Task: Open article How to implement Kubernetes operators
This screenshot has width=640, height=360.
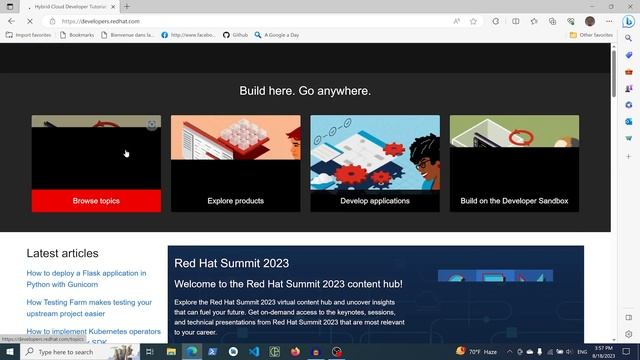Action: [x=93, y=331]
